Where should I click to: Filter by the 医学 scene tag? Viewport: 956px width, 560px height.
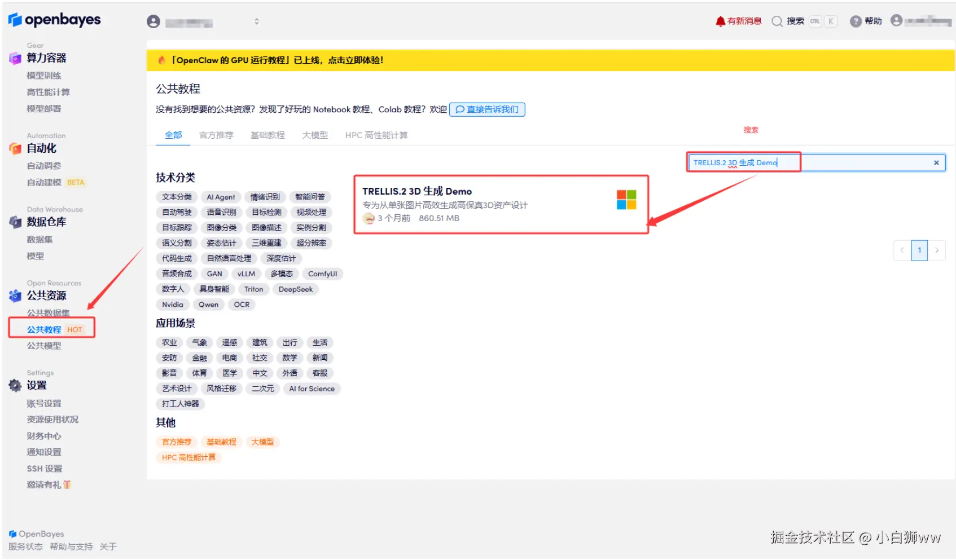(230, 373)
